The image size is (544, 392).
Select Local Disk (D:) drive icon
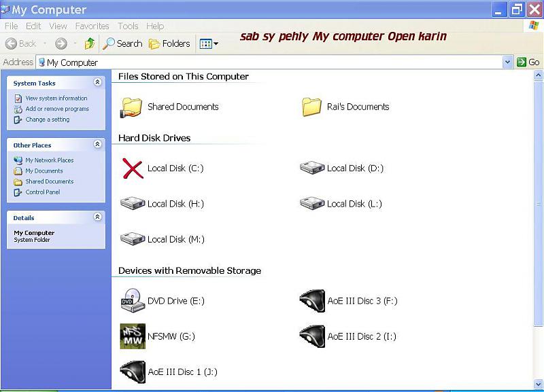pos(312,168)
